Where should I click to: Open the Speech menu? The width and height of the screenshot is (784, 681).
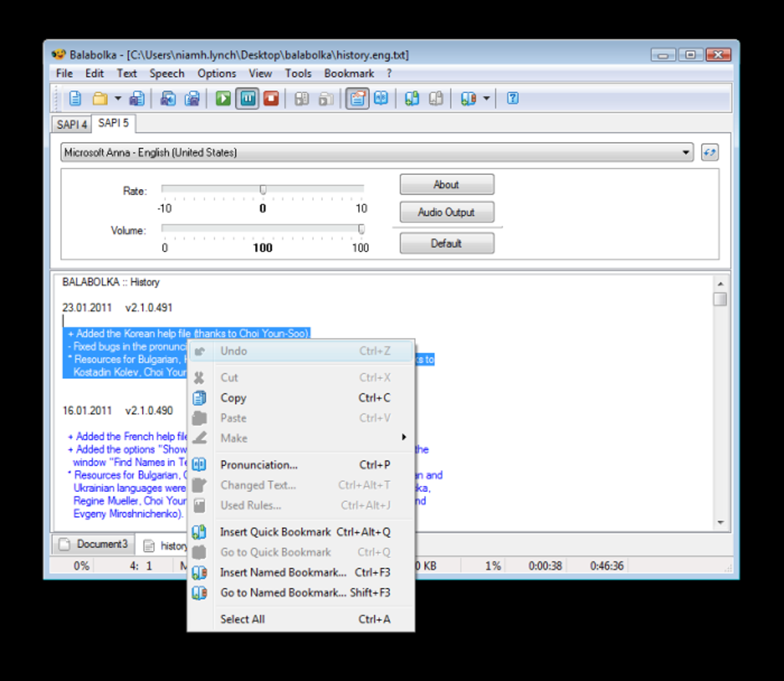[x=167, y=74]
